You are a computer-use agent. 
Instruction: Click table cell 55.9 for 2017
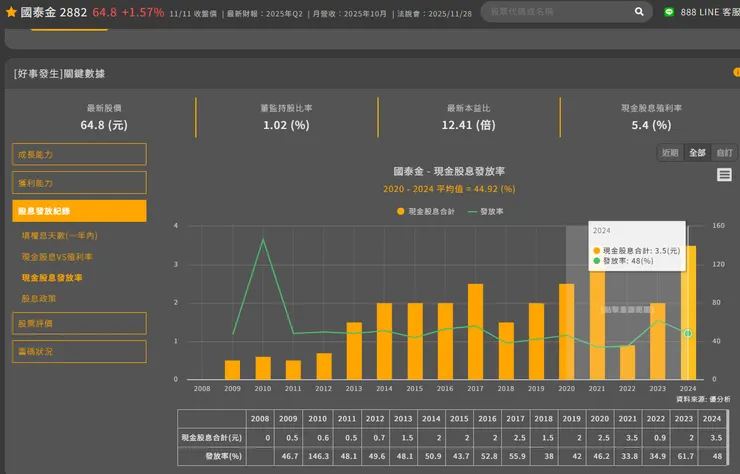pyautogui.click(x=516, y=456)
